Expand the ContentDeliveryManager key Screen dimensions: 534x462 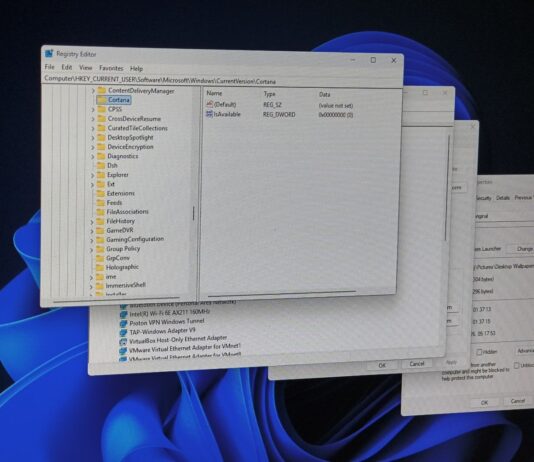pos(93,91)
